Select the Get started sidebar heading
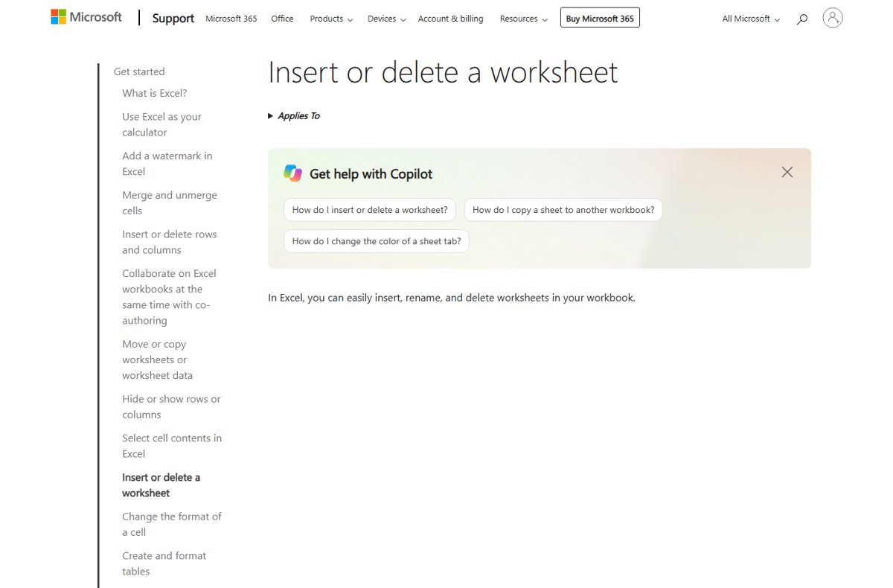Viewport: 893px width, 588px height. pos(139,71)
